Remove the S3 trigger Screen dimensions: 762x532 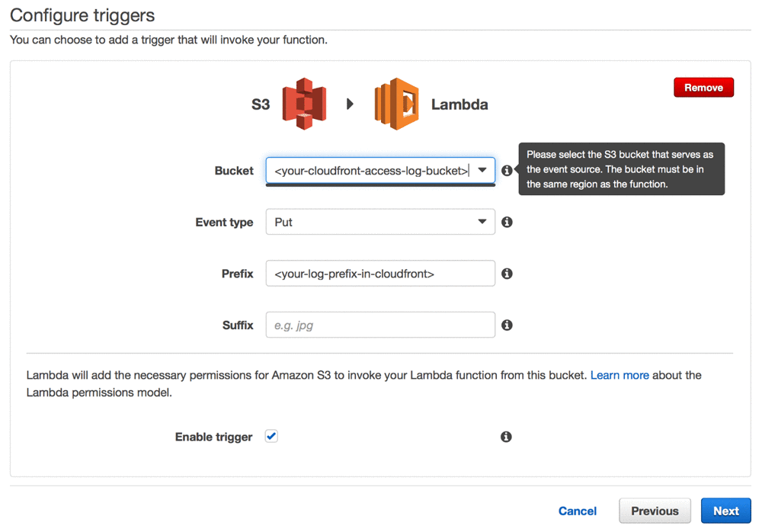coord(703,88)
